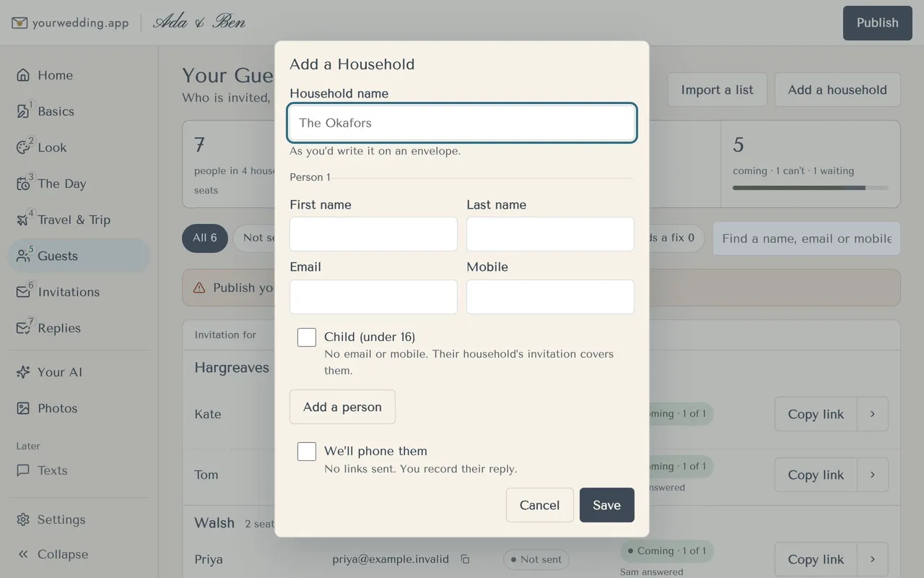Cancel the Add a Household dialog
Viewport: 924px width, 578px height.
pyautogui.click(x=540, y=505)
